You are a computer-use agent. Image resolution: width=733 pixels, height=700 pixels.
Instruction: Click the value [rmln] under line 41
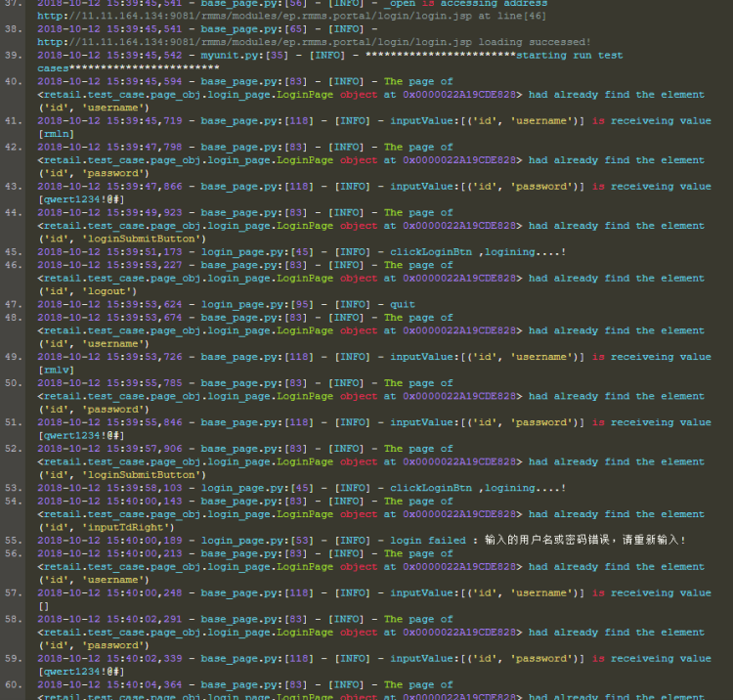(56, 134)
